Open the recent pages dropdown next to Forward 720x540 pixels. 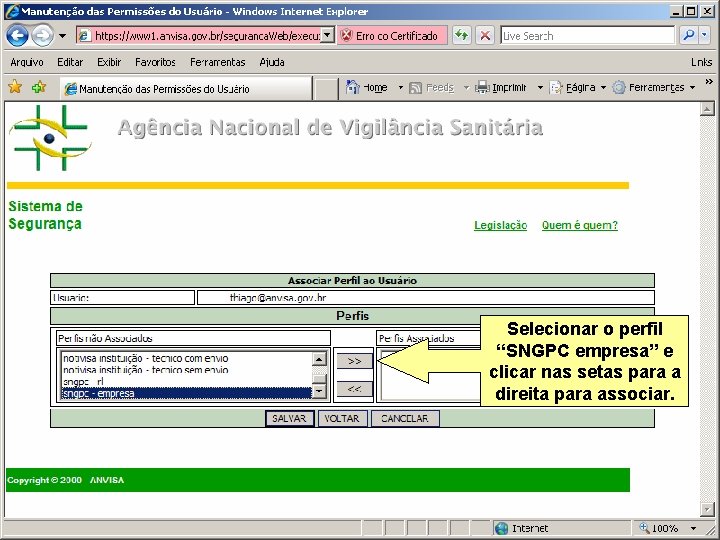point(62,35)
